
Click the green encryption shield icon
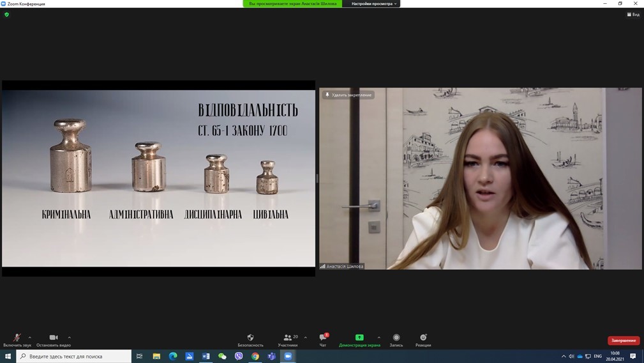[x=7, y=15]
